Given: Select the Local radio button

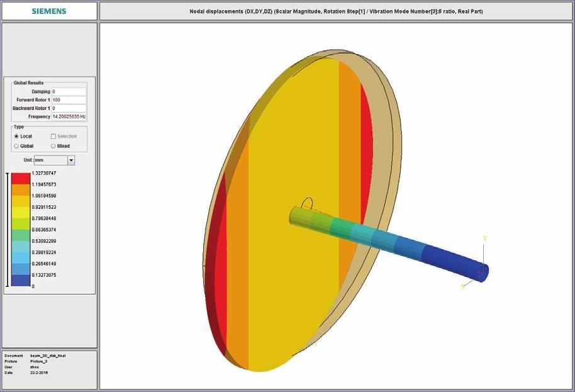Looking at the screenshot, I should tap(16, 136).
